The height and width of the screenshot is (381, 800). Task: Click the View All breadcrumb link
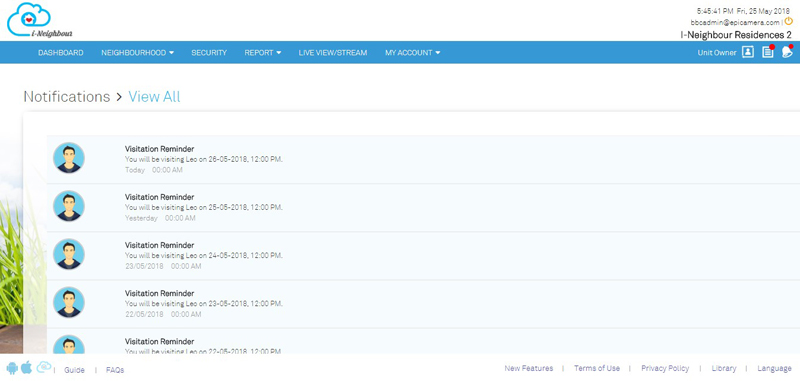point(154,97)
